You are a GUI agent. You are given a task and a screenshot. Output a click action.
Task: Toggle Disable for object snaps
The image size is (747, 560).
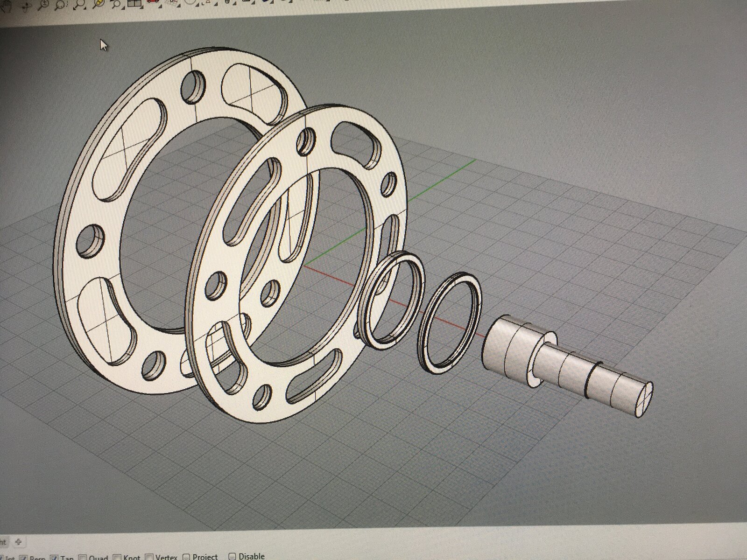tap(233, 556)
